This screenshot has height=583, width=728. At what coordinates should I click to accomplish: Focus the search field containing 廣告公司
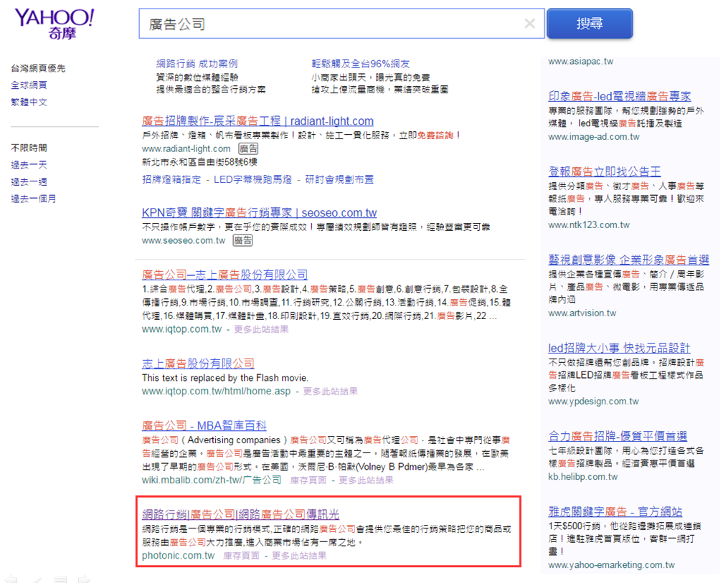pos(341,24)
